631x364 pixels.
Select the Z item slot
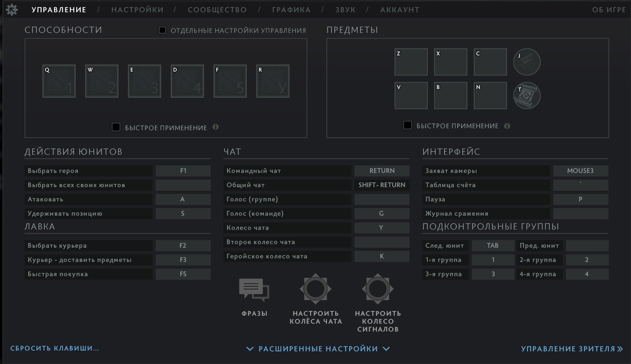pos(411,62)
